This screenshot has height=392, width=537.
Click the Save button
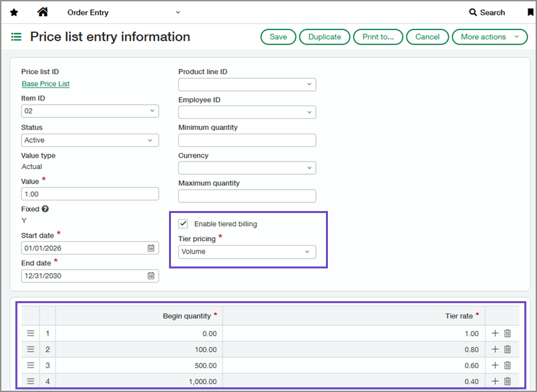(x=278, y=37)
